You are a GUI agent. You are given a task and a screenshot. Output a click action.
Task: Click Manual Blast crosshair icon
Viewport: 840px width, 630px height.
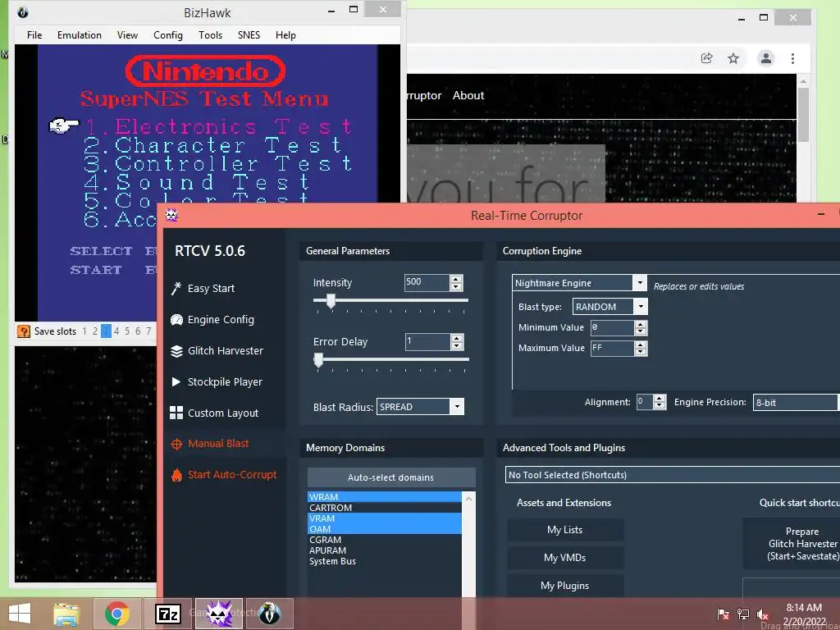click(x=176, y=444)
